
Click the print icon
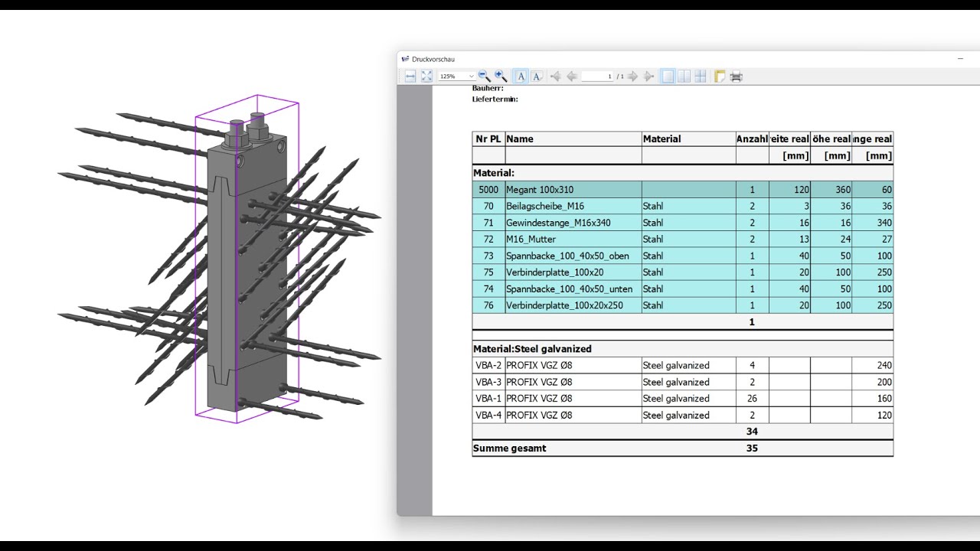pos(737,76)
